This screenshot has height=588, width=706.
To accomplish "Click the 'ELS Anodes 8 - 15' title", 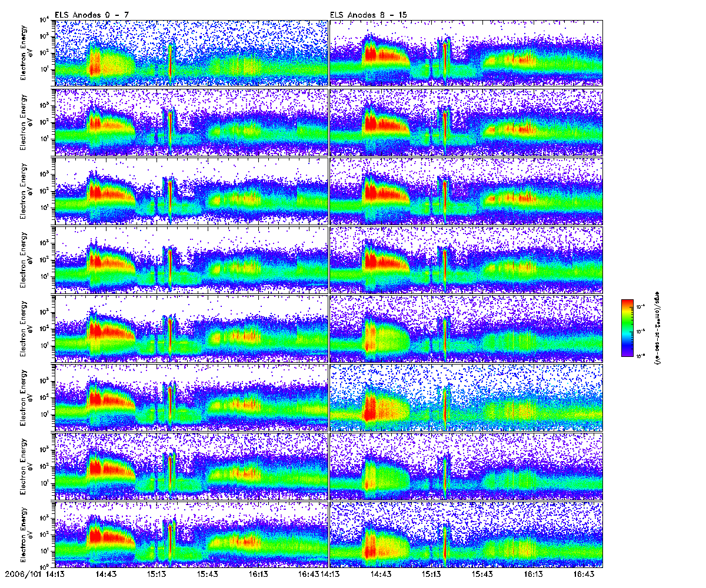I will (368, 14).
